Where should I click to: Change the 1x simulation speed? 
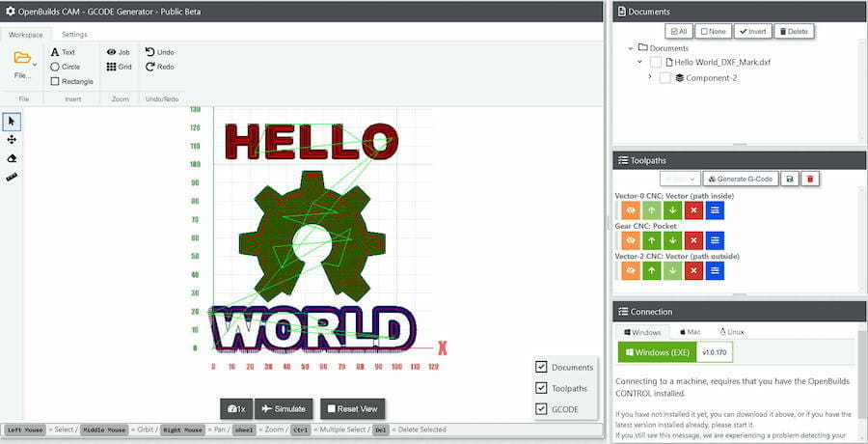236,409
